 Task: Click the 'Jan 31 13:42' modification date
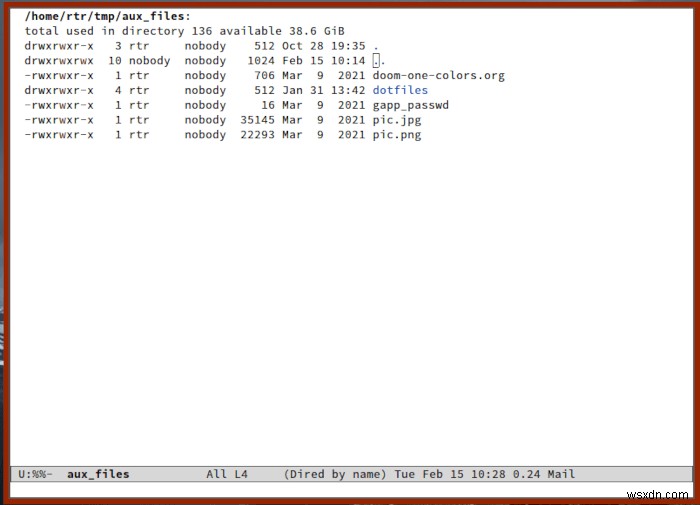click(324, 90)
